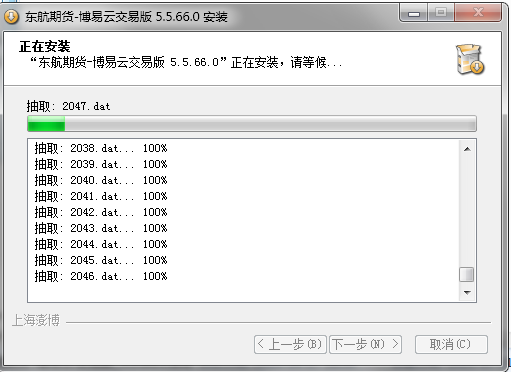The height and width of the screenshot is (372, 511).
Task: Select the 2040.dat log entry
Action: click(x=101, y=180)
